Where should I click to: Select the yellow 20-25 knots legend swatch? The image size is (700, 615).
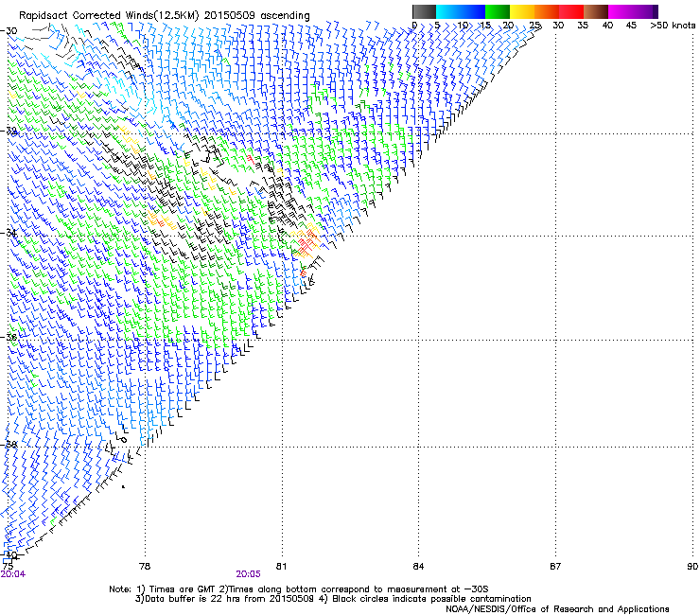(521, 11)
